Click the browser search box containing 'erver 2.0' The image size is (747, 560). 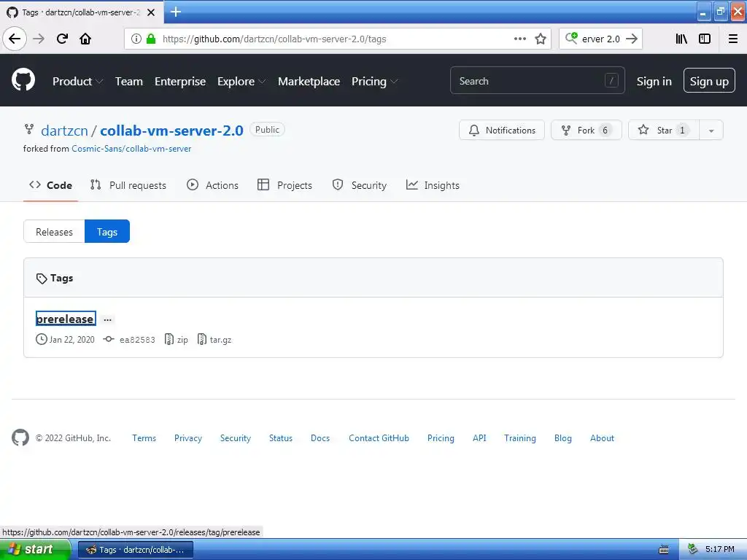pos(601,39)
